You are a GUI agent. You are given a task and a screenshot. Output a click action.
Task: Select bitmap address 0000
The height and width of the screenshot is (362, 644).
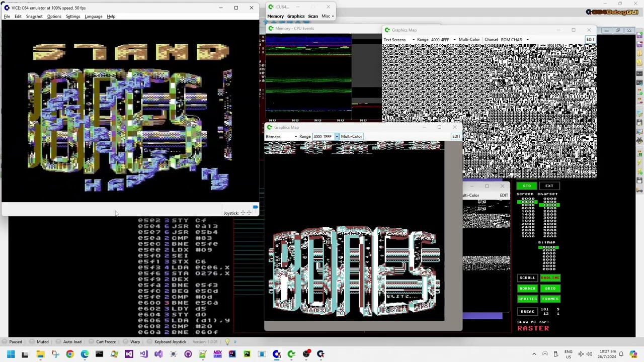pos(549,247)
